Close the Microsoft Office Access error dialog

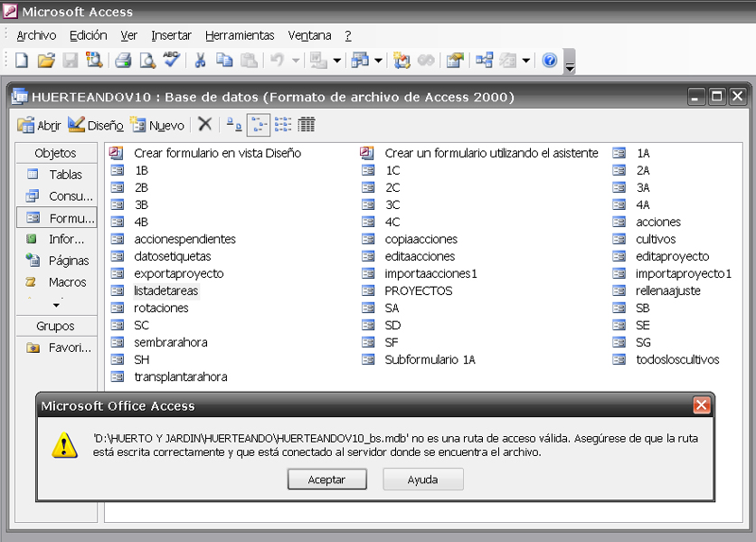[x=702, y=405]
